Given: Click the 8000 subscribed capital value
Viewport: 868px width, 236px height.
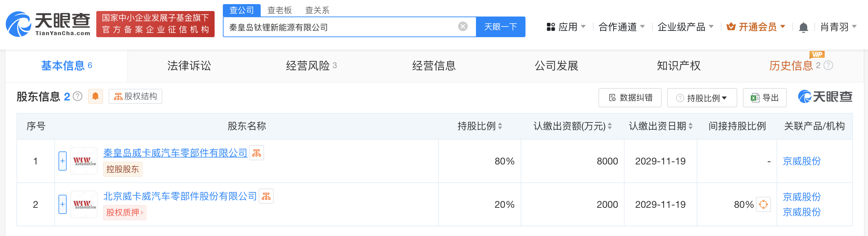Looking at the screenshot, I should coord(607,161).
